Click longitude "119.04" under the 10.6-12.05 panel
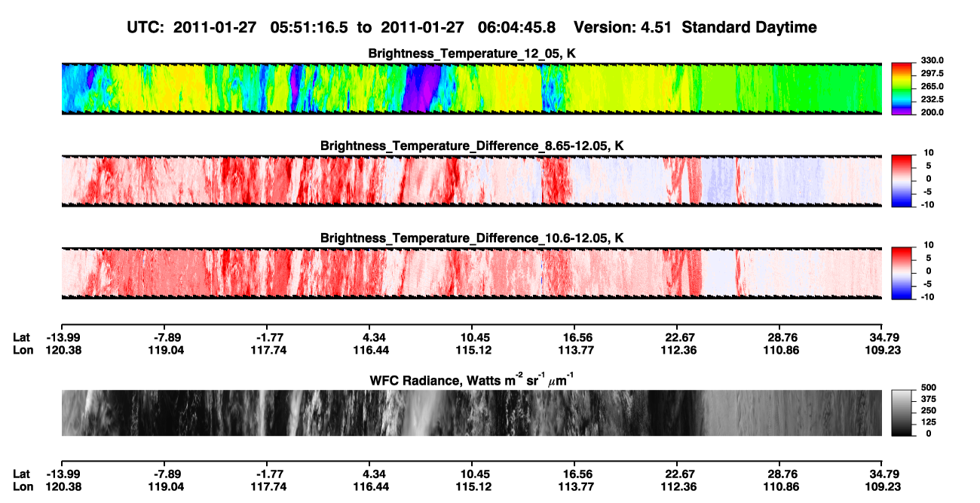 point(164,350)
